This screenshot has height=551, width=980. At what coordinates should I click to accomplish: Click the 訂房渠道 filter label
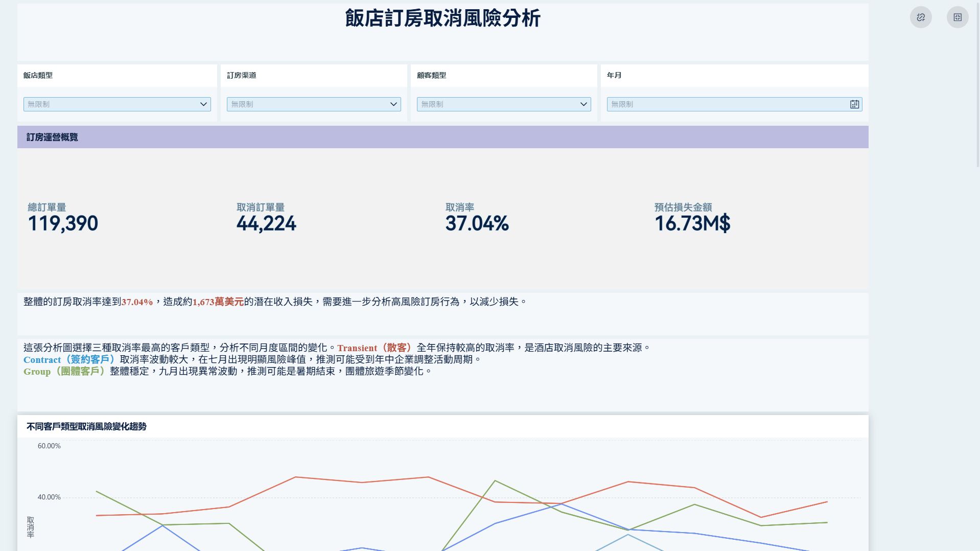tap(242, 76)
